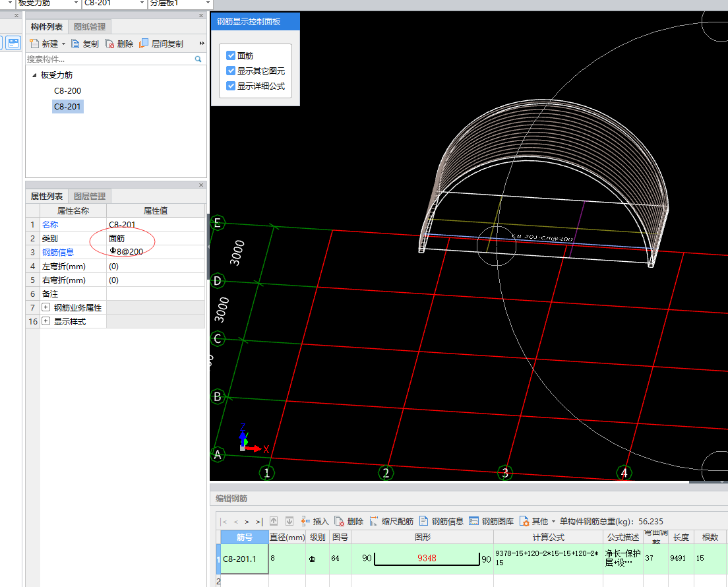The width and height of the screenshot is (728, 587).
Task: Switch to the 属性列表 tab
Action: point(47,197)
